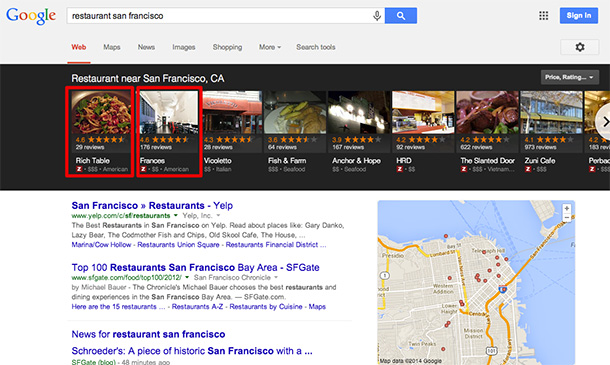Expand the green arrow beside yelp.com URL
The width and height of the screenshot is (610, 365).
coord(176,216)
